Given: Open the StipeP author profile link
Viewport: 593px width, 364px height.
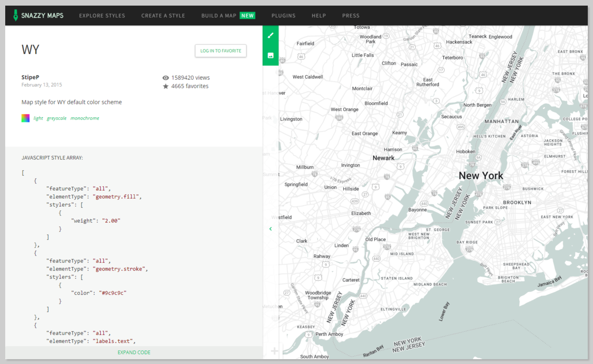Looking at the screenshot, I should (x=30, y=77).
